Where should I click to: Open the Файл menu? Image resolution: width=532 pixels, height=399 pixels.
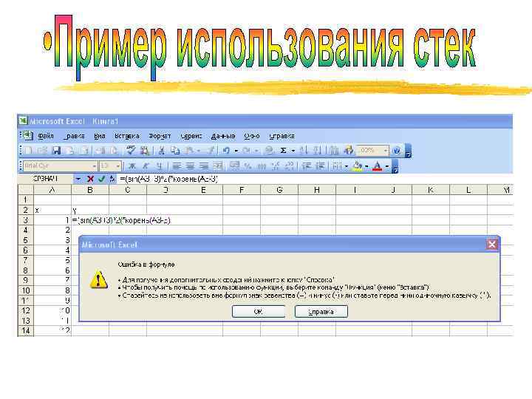click(x=46, y=136)
